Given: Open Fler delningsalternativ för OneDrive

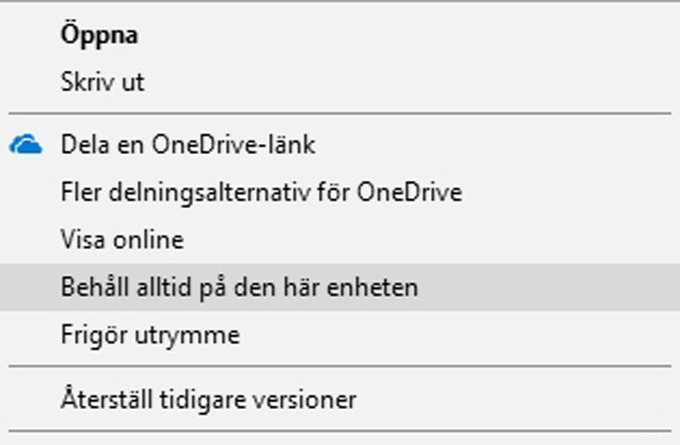Looking at the screenshot, I should [x=340, y=192].
